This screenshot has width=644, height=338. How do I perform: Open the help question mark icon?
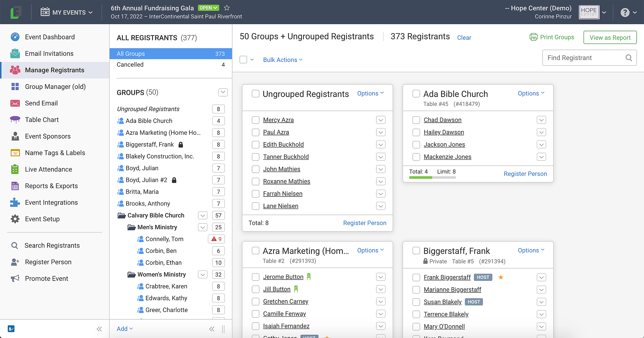click(x=625, y=12)
